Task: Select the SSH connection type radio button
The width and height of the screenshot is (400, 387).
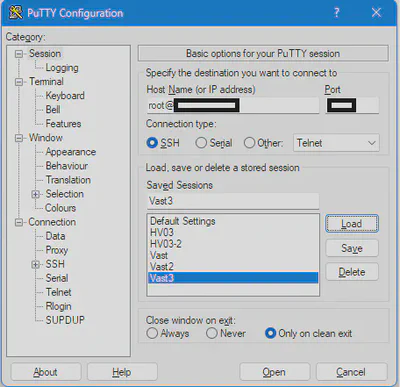Action: 152,143
